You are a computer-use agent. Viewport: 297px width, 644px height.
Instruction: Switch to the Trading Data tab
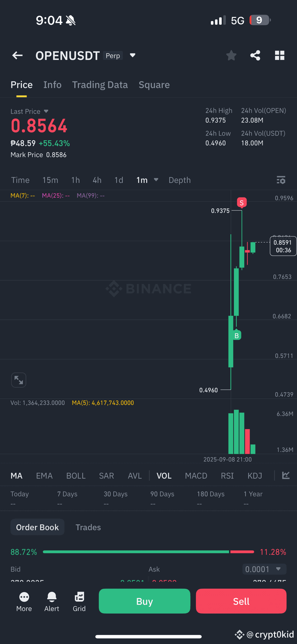point(100,85)
